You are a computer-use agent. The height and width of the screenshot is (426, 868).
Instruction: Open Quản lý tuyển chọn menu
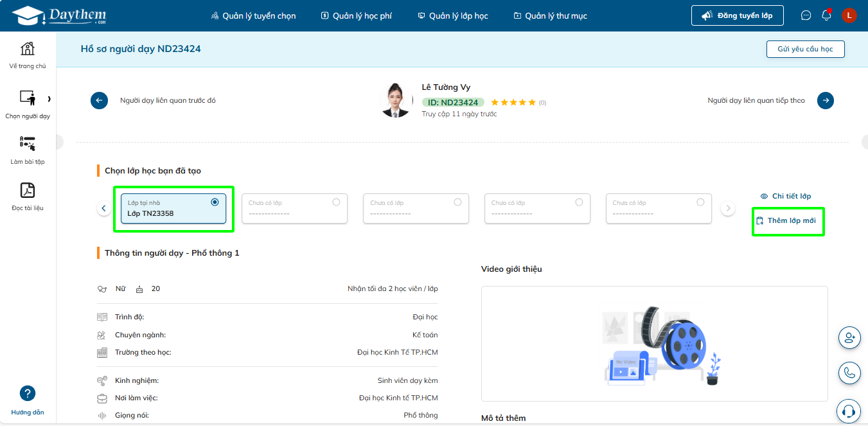(254, 15)
